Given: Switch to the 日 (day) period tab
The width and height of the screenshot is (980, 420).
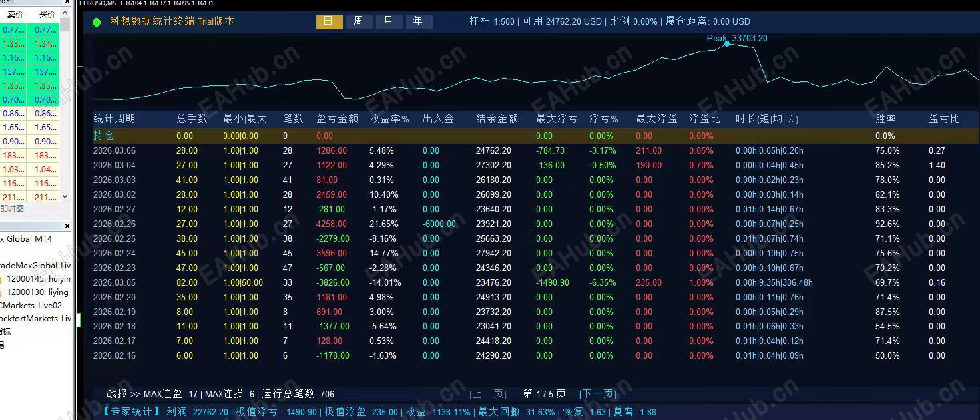Looking at the screenshot, I should click(x=329, y=21).
